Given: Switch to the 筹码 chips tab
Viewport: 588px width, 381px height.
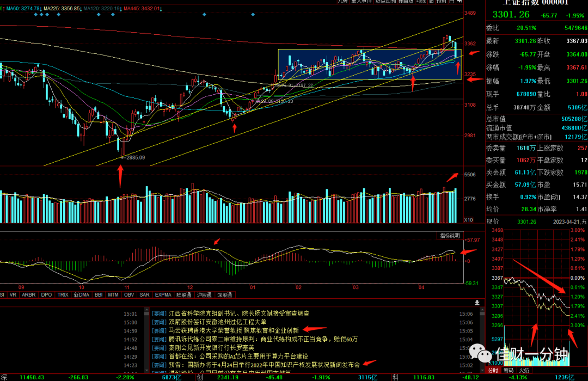Looking at the screenshot, I should [x=509, y=371].
